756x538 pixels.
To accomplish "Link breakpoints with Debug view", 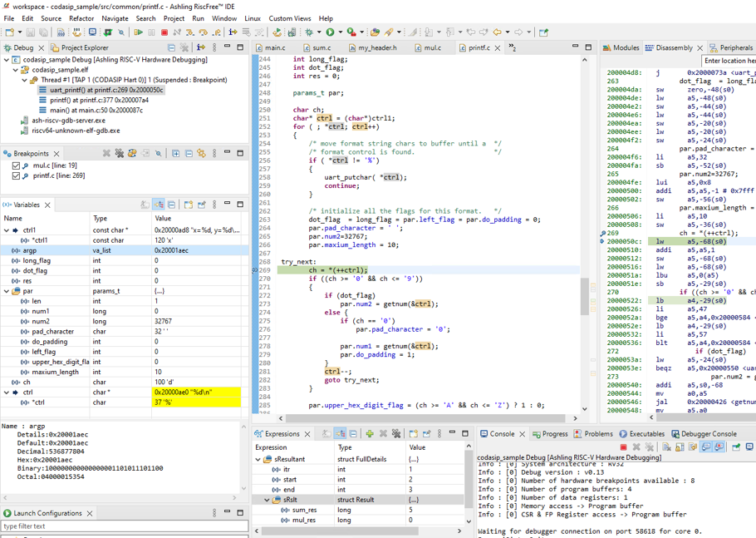I will 202,154.
